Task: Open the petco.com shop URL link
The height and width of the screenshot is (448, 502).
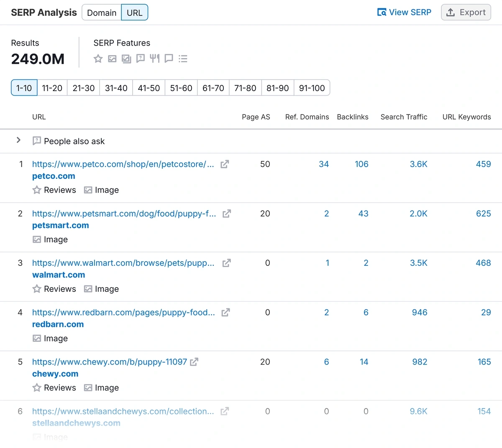Action: (x=123, y=164)
